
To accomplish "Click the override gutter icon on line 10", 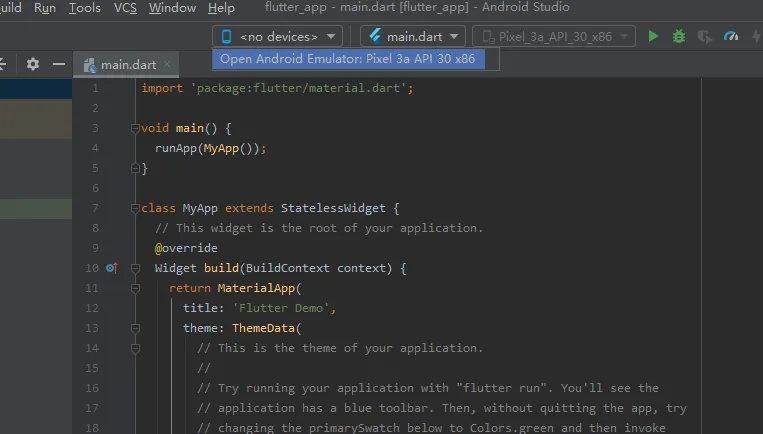I will [111, 268].
